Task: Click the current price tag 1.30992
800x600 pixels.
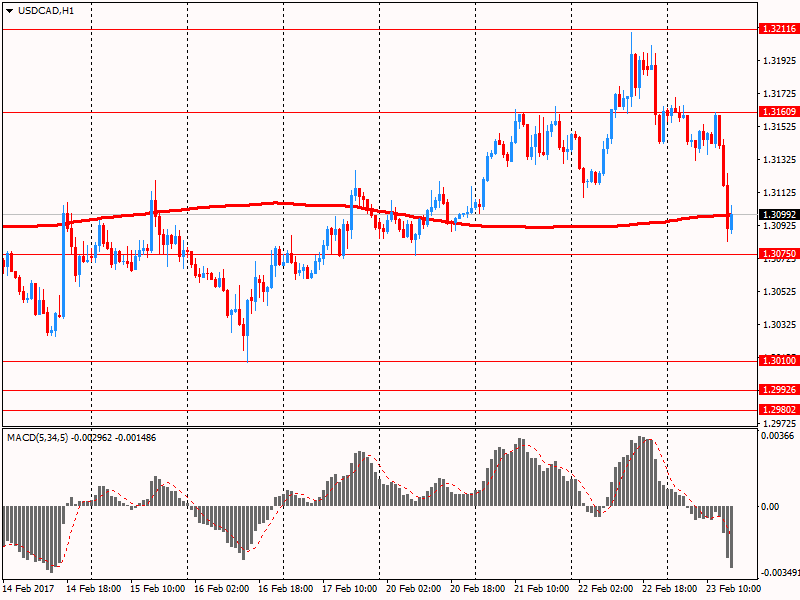Action: (x=779, y=215)
